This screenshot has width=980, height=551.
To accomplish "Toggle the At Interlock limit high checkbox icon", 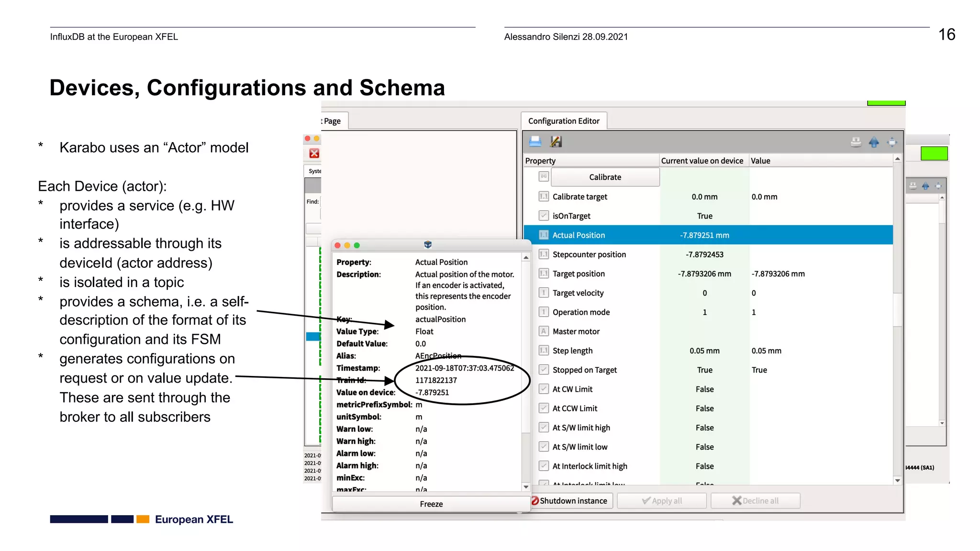I will pyautogui.click(x=544, y=465).
